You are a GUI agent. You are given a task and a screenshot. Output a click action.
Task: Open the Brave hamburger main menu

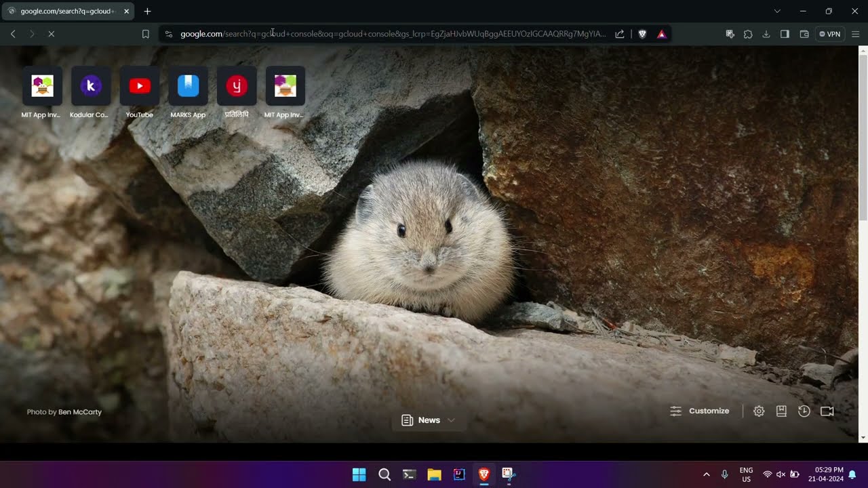(855, 34)
